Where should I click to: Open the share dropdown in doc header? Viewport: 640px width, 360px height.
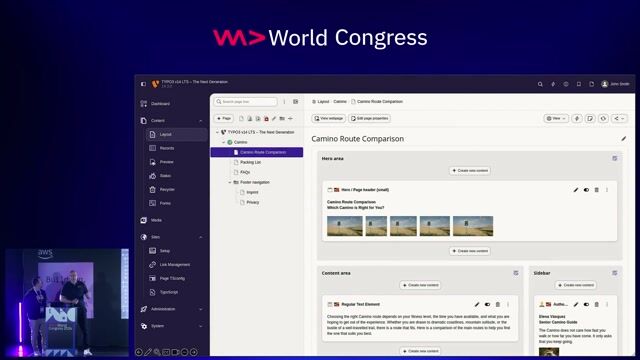click(619, 118)
